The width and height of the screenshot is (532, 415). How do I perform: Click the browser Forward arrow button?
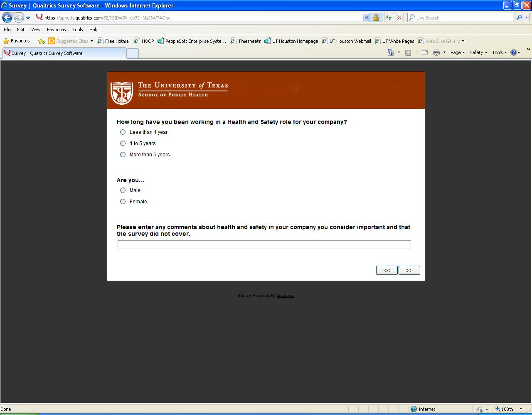(19, 17)
